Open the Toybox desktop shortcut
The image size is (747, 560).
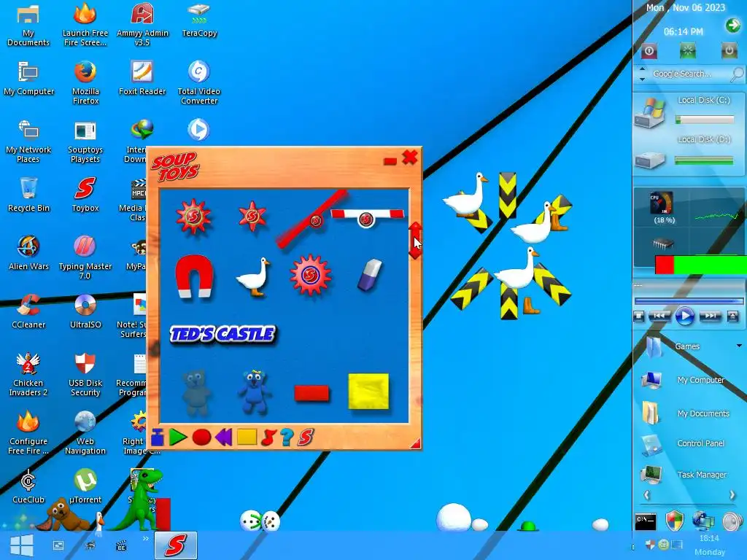click(x=85, y=194)
